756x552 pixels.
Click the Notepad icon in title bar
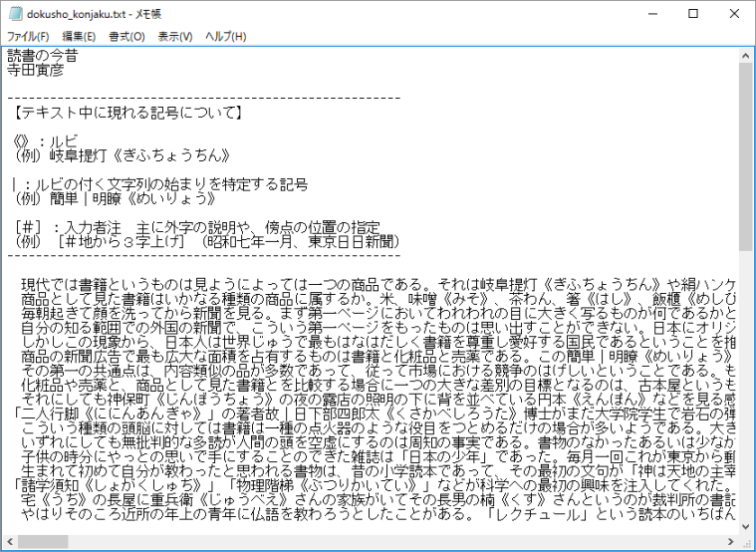click(15, 14)
